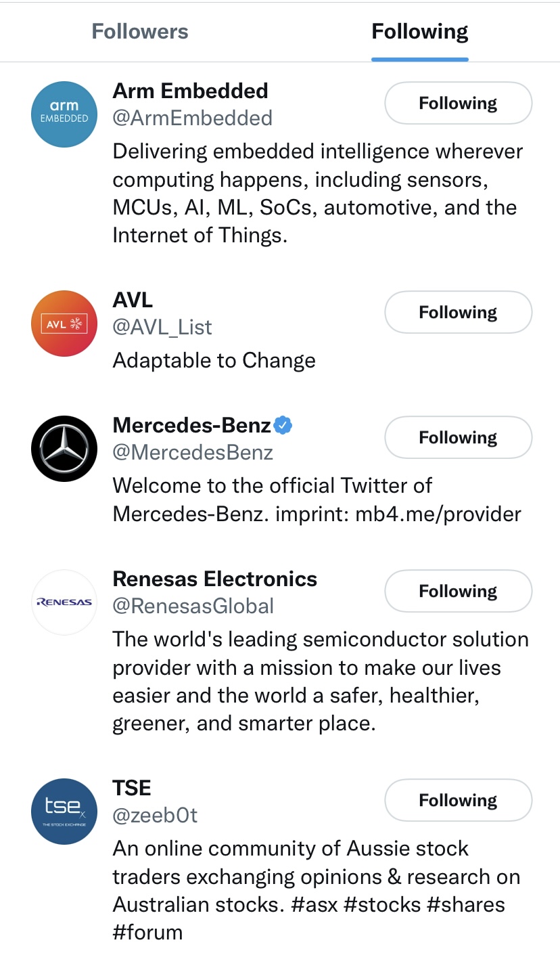Click the #asx hashtag
The image size is (560, 974).
click(x=314, y=905)
